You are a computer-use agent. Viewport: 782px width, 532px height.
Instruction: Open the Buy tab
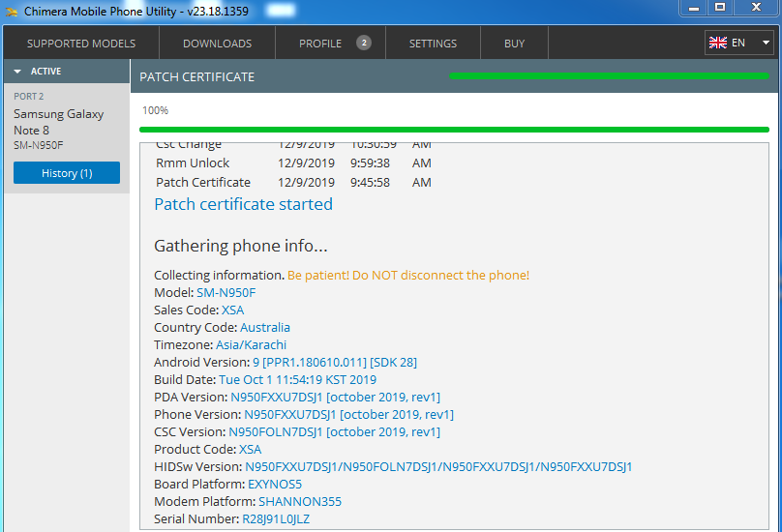(x=514, y=44)
